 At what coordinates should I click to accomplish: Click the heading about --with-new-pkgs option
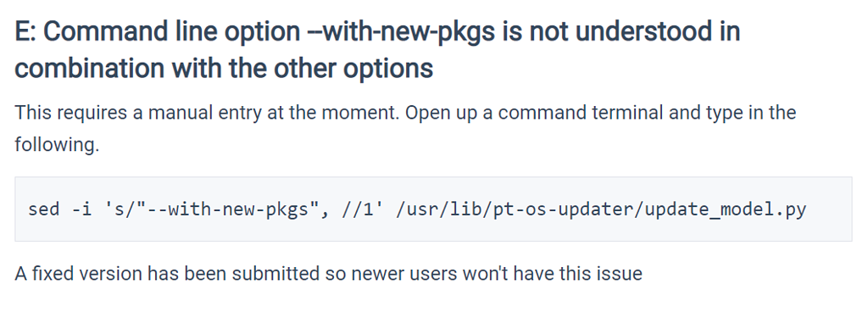coord(377,50)
